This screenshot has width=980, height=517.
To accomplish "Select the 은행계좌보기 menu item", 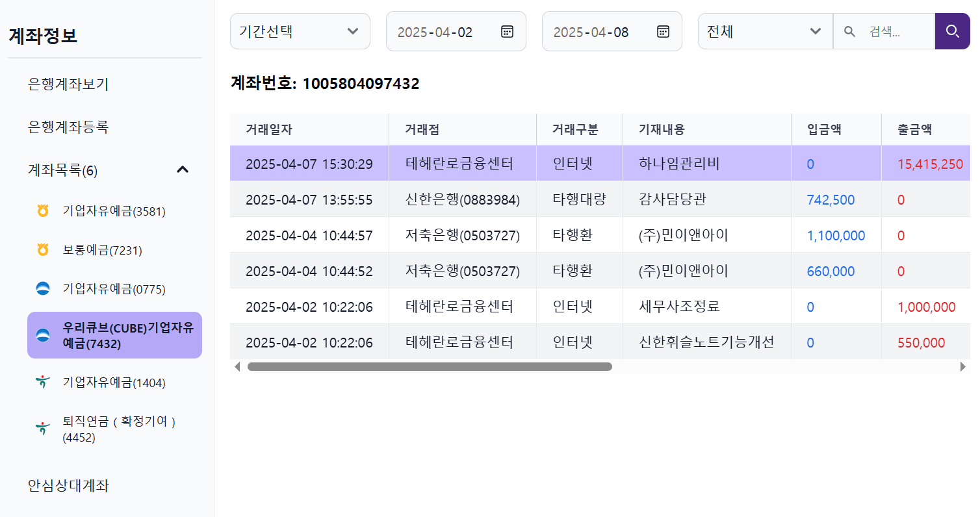I will [66, 84].
